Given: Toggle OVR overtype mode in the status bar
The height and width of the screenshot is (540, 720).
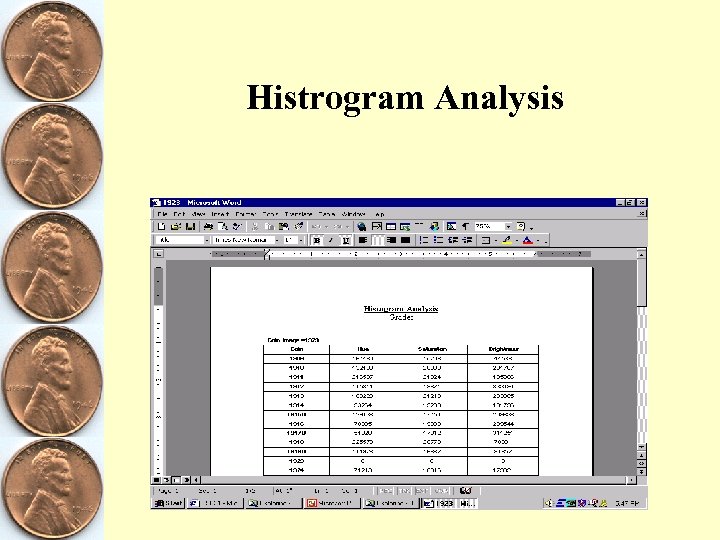Looking at the screenshot, I should (x=441, y=491).
